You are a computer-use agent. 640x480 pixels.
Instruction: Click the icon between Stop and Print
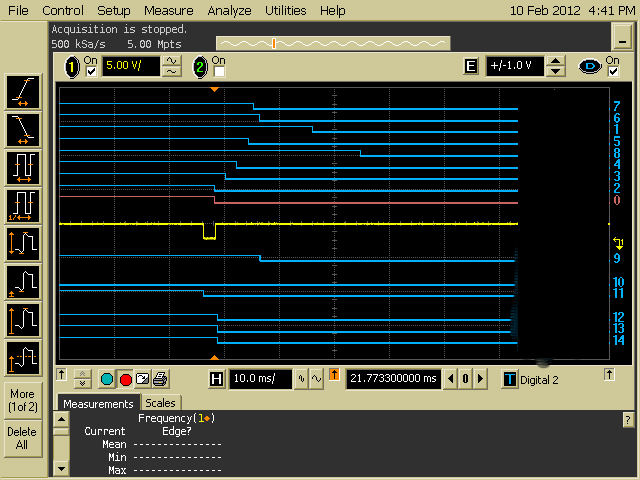coord(142,379)
